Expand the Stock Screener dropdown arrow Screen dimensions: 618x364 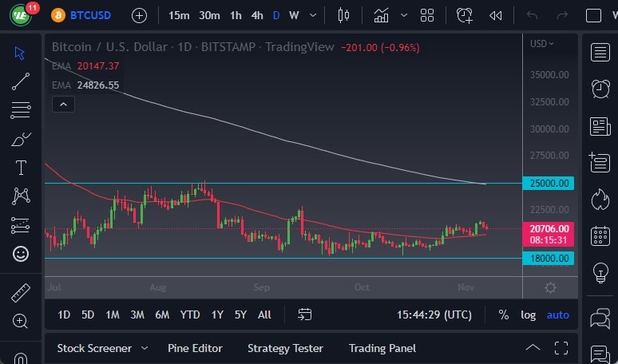[145, 348]
